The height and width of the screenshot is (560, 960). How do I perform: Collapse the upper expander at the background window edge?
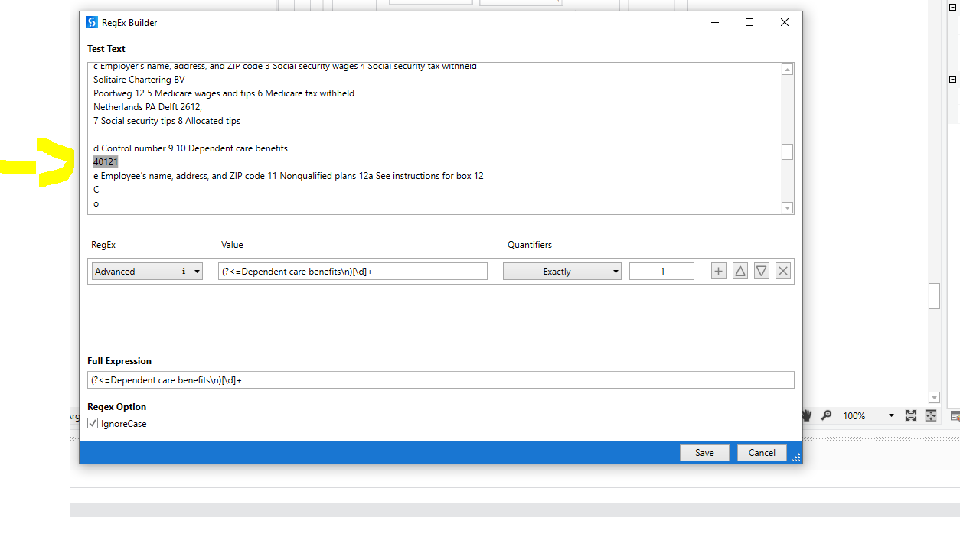click(x=952, y=6)
